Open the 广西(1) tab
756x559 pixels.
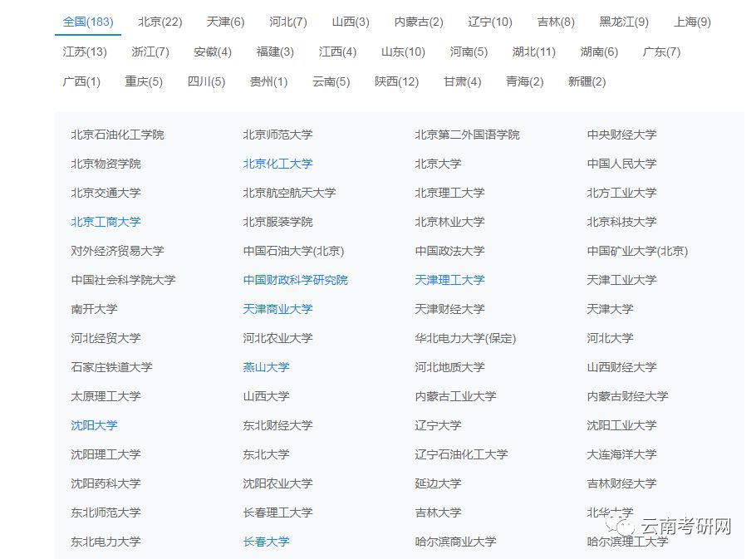[x=81, y=82]
